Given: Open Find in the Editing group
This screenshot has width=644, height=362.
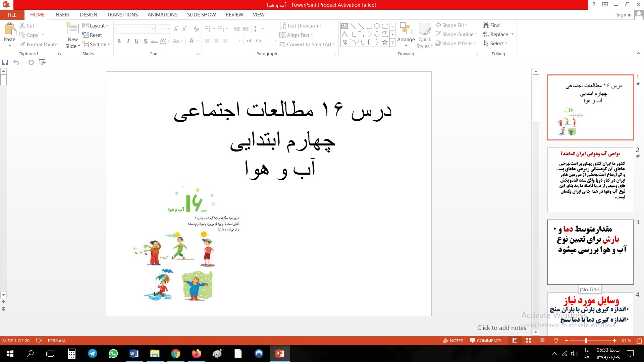Looking at the screenshot, I should tap(492, 25).
